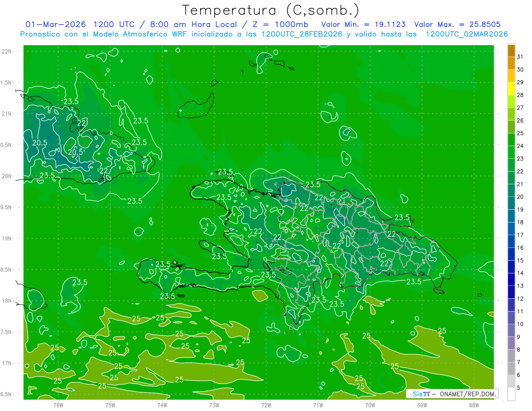Click "Valor Max. = 25.8505"
The width and height of the screenshot is (532, 411).
(457, 24)
